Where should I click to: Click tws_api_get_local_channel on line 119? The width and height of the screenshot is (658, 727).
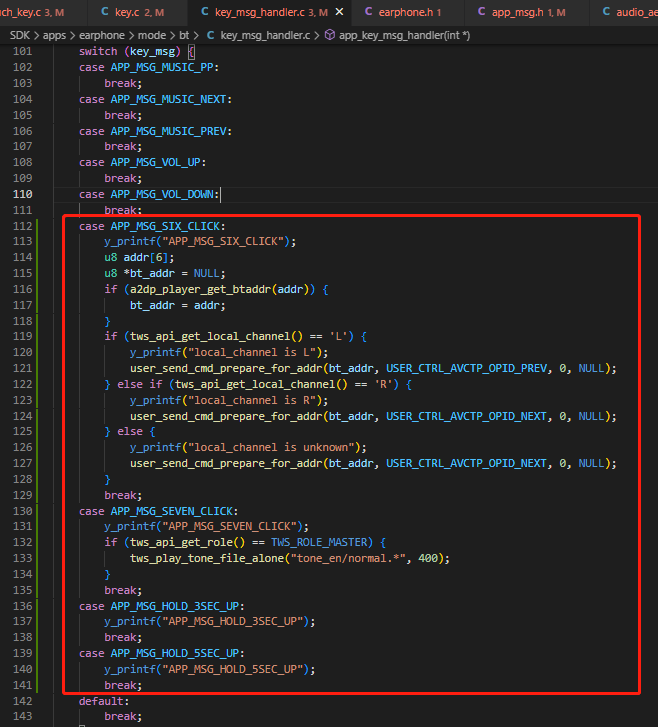click(x=210, y=336)
